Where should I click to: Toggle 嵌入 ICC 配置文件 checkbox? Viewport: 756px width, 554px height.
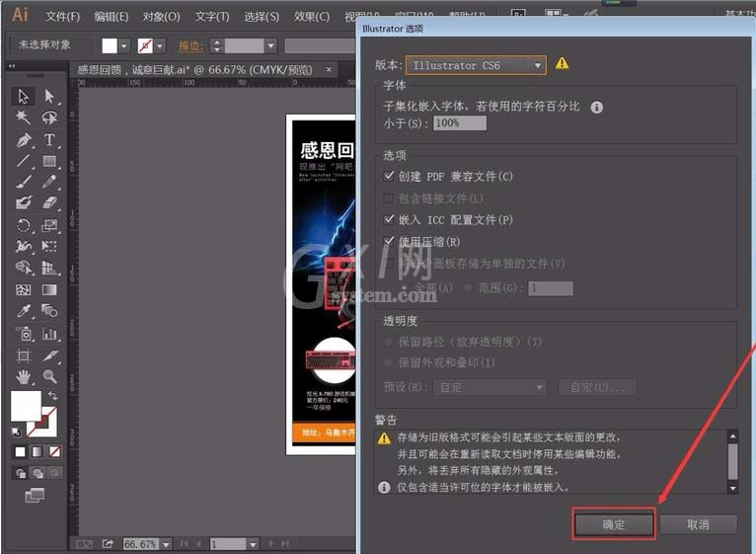(389, 219)
